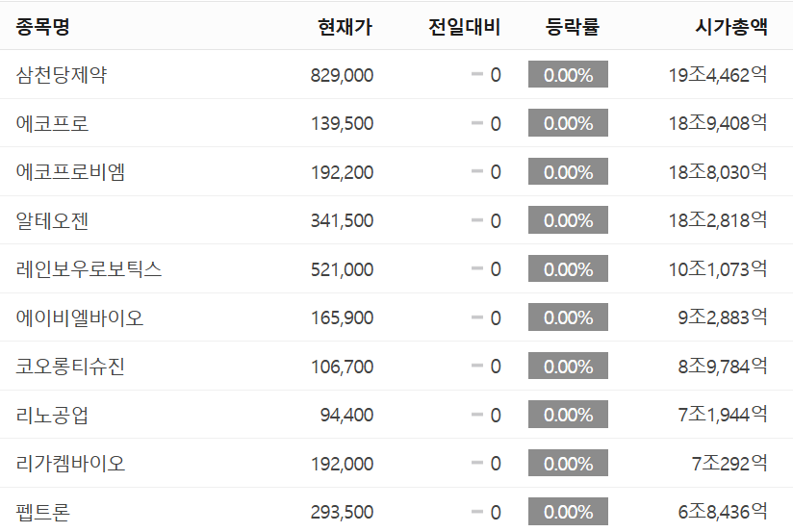Open the 펩트론 stock page
This screenshot has width=793, height=532.
tap(43, 512)
